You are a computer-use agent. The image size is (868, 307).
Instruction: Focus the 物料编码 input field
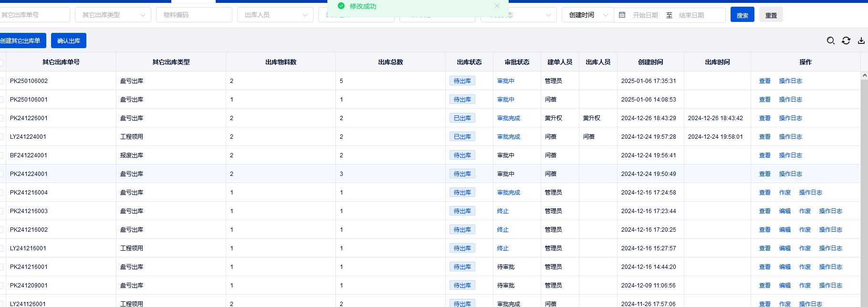[x=194, y=15]
